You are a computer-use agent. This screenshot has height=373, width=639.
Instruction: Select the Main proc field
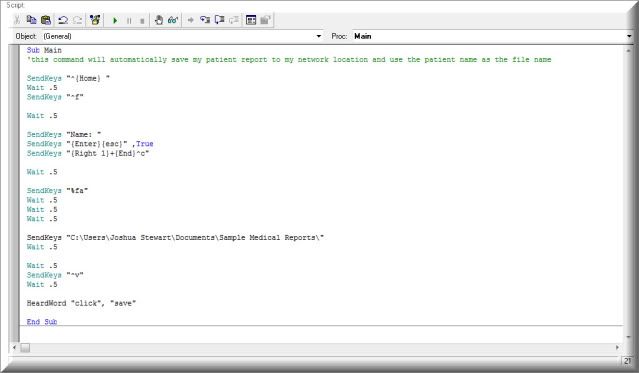492,36
